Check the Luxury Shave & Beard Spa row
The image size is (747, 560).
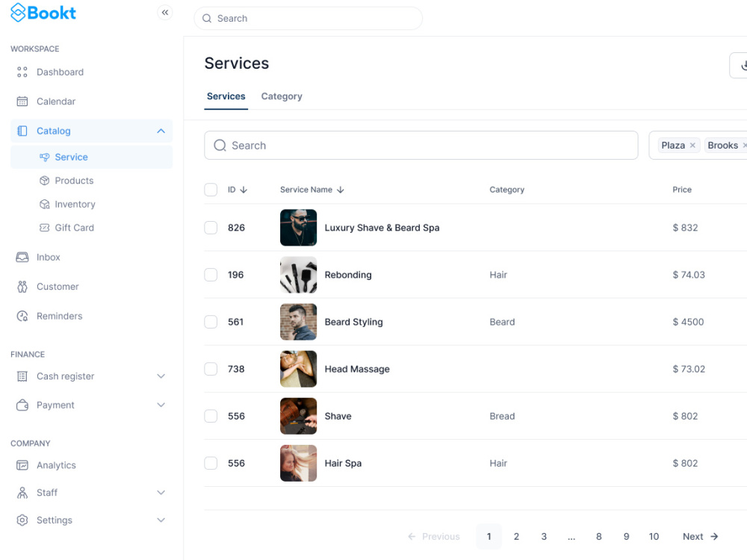click(211, 228)
